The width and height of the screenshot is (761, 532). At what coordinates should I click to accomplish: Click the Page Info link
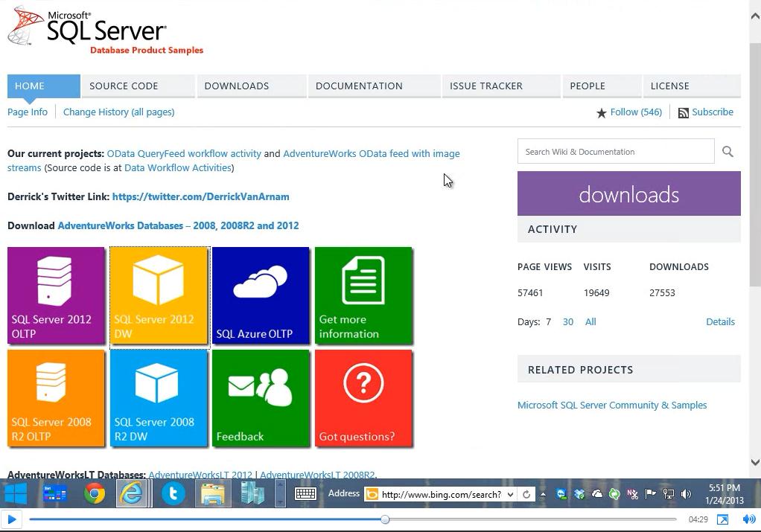(27, 112)
